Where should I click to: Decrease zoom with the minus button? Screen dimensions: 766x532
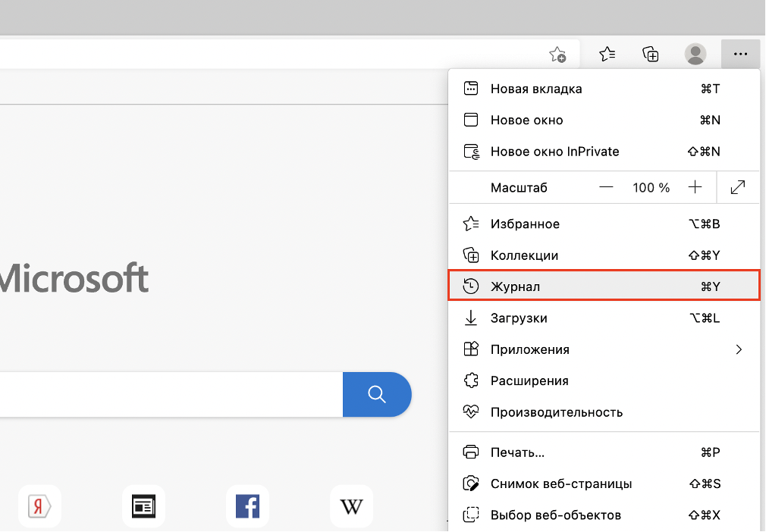click(606, 187)
